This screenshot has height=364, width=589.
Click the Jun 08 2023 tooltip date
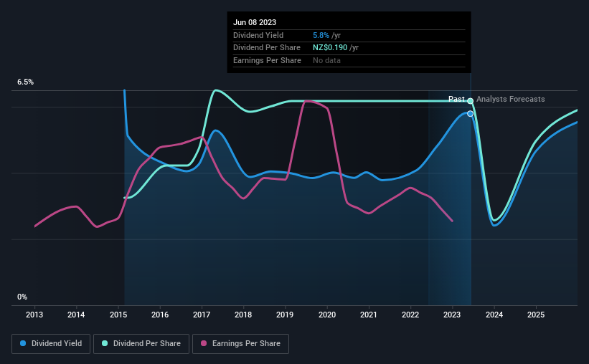click(255, 22)
